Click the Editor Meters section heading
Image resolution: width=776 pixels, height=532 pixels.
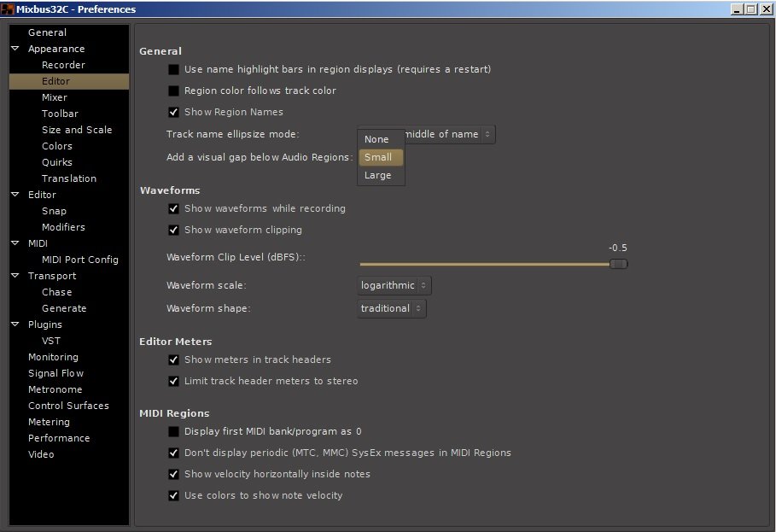[x=175, y=342]
